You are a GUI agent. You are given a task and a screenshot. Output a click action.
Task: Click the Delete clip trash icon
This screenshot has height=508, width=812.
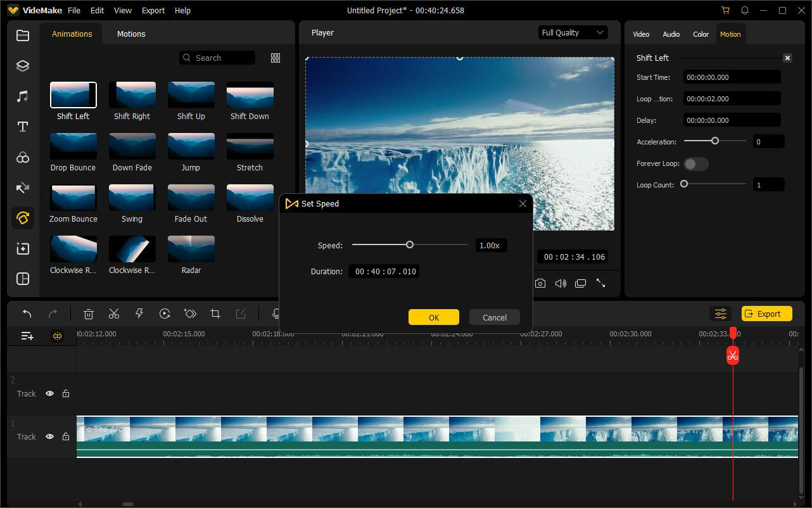[x=88, y=314]
